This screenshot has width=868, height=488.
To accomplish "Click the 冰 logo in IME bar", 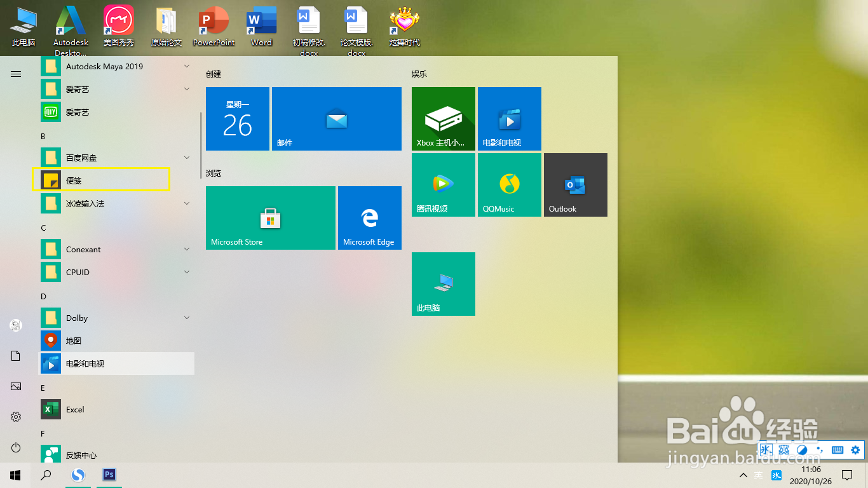I will click(766, 450).
